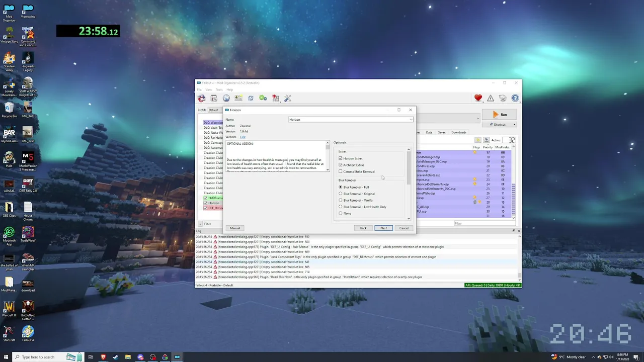Image resolution: width=644 pixels, height=362 pixels.
Task: Click the Brave browser taskbar icon
Action: click(x=103, y=357)
